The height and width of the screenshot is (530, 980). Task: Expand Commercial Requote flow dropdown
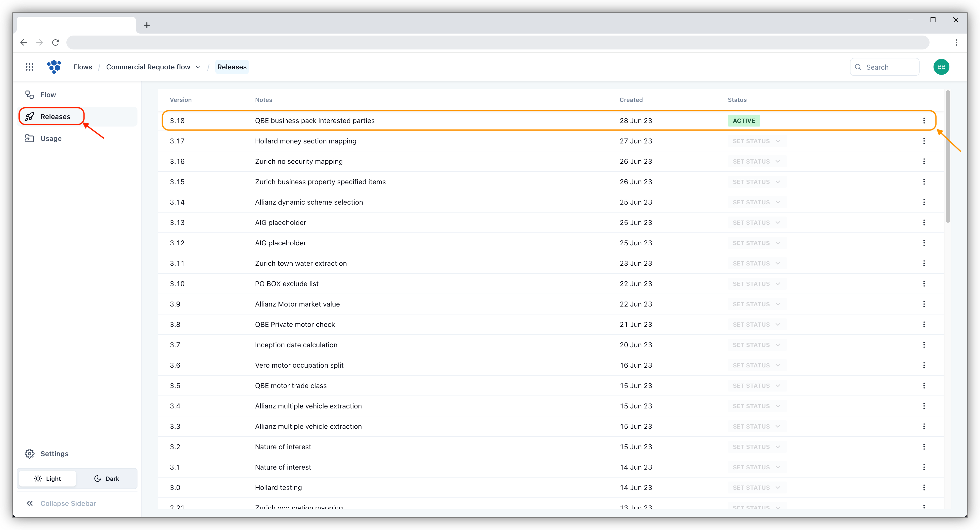tap(198, 67)
